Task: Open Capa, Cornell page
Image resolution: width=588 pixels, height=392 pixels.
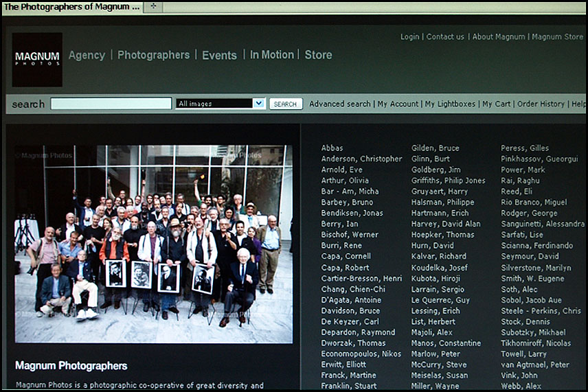Action: click(x=346, y=256)
